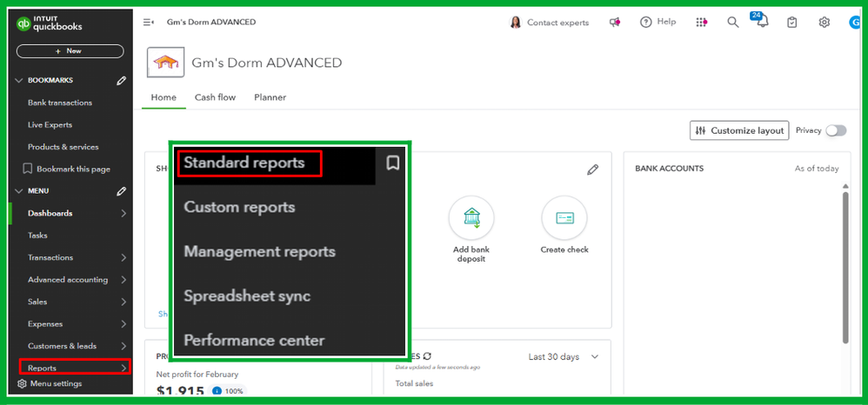Open the settings gear icon in header
This screenshot has height=405, width=868.
click(825, 22)
